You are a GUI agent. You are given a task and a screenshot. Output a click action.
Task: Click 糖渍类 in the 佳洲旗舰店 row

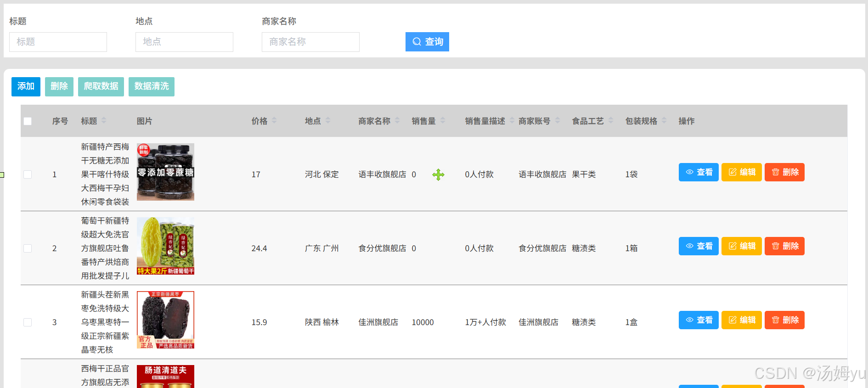coord(584,322)
